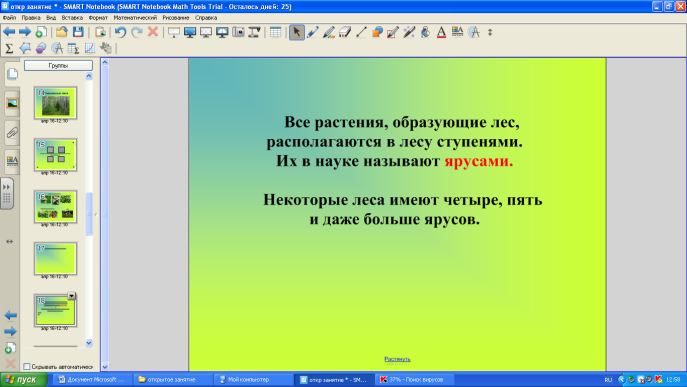
Task: Open the Математический menu
Action: click(x=135, y=18)
